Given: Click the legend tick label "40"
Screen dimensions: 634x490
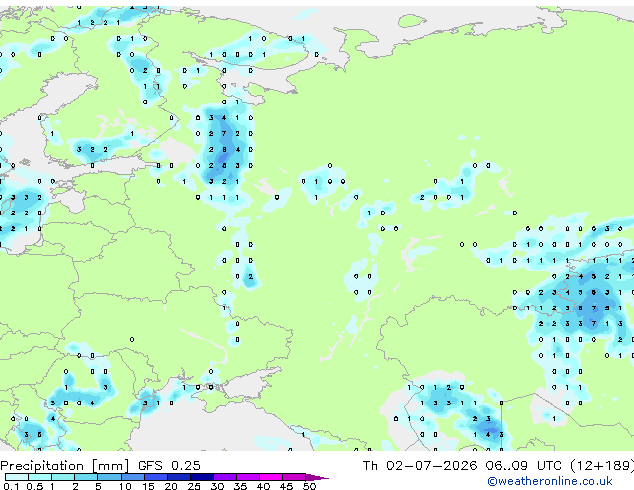Looking at the screenshot, I should tap(263, 486).
